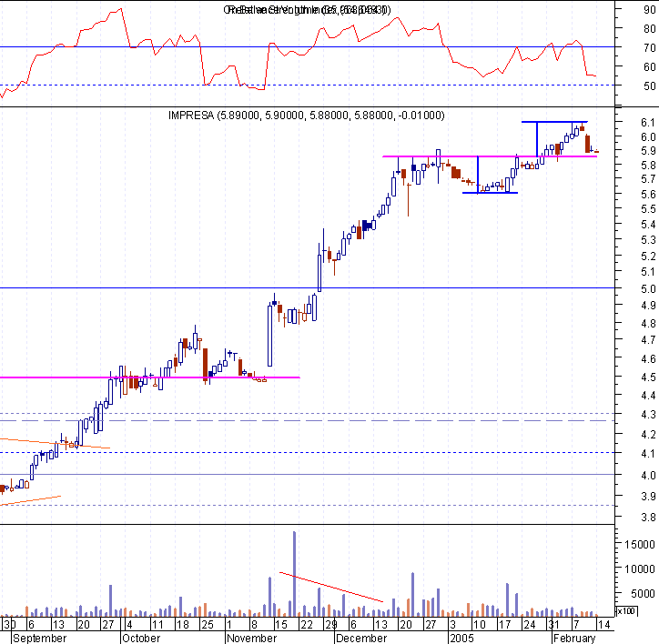Click the 6.1 price axis label
The height and width of the screenshot is (644, 659).
tap(648, 122)
